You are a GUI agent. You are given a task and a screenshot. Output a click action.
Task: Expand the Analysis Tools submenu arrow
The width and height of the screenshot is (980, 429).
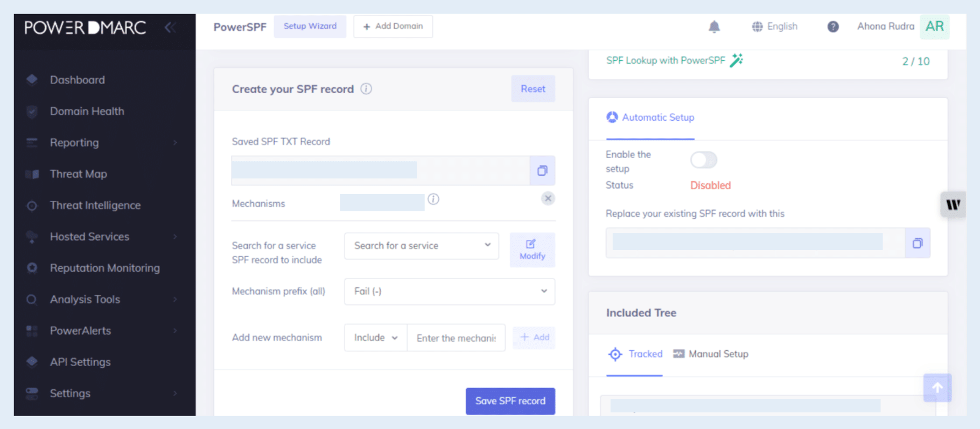(175, 299)
